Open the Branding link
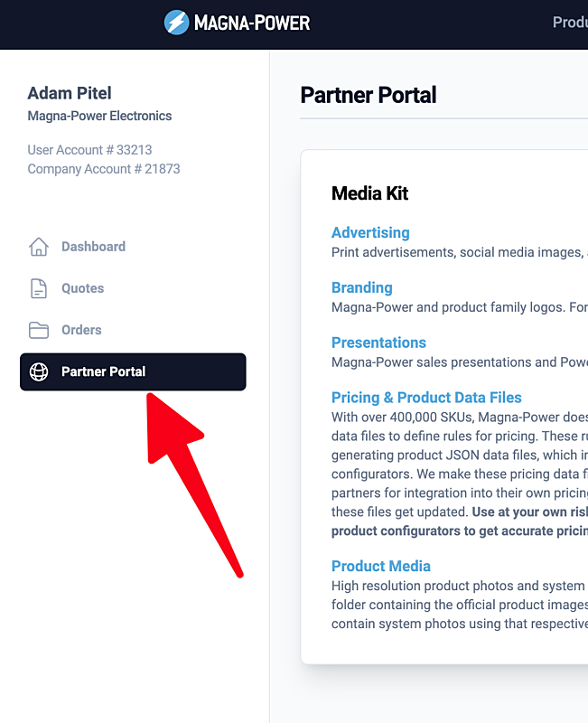Image resolution: width=588 pixels, height=723 pixels. click(x=361, y=287)
